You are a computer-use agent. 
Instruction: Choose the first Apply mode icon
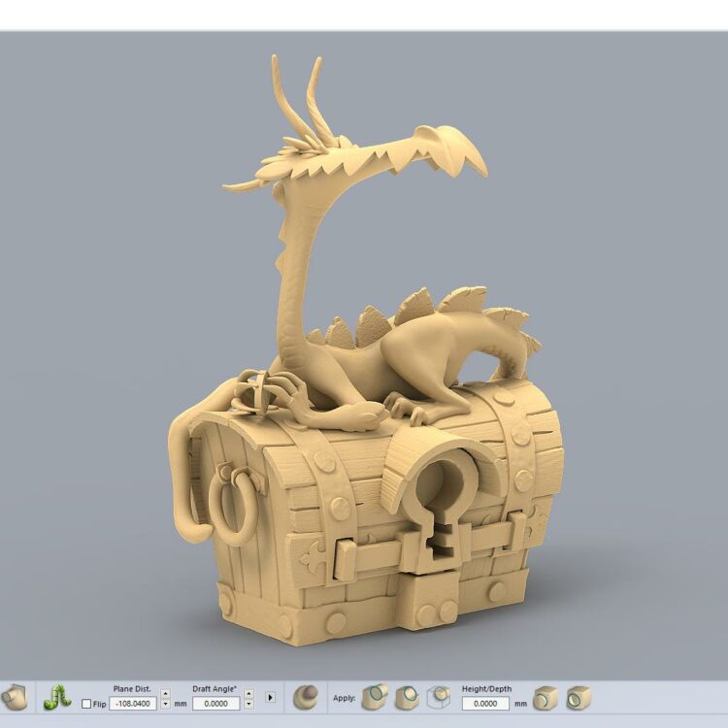(x=374, y=697)
